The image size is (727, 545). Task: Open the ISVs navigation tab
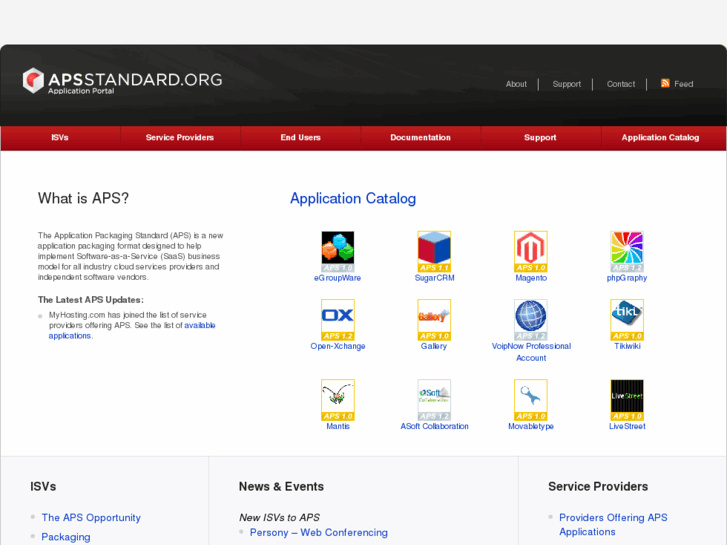tap(60, 138)
